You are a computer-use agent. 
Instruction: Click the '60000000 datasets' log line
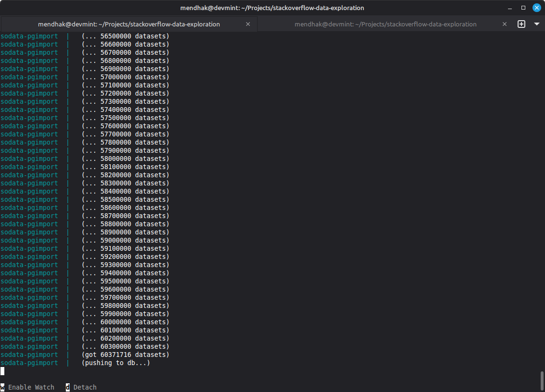125,322
